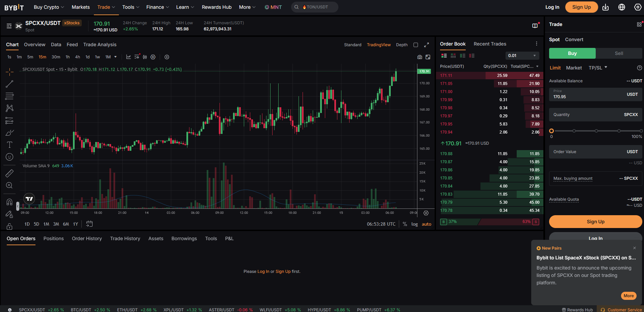This screenshot has height=312, width=644.
Task: Open order book more options menu
Action: click(x=537, y=44)
